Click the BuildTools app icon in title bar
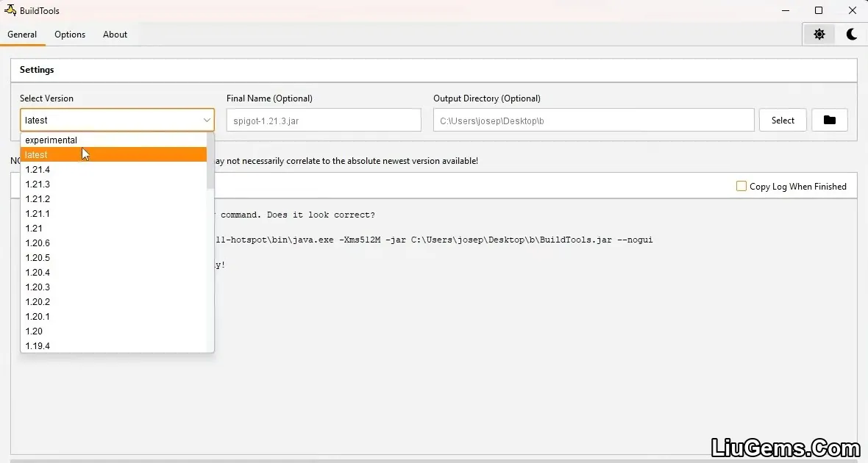The height and width of the screenshot is (463, 868). (10, 10)
